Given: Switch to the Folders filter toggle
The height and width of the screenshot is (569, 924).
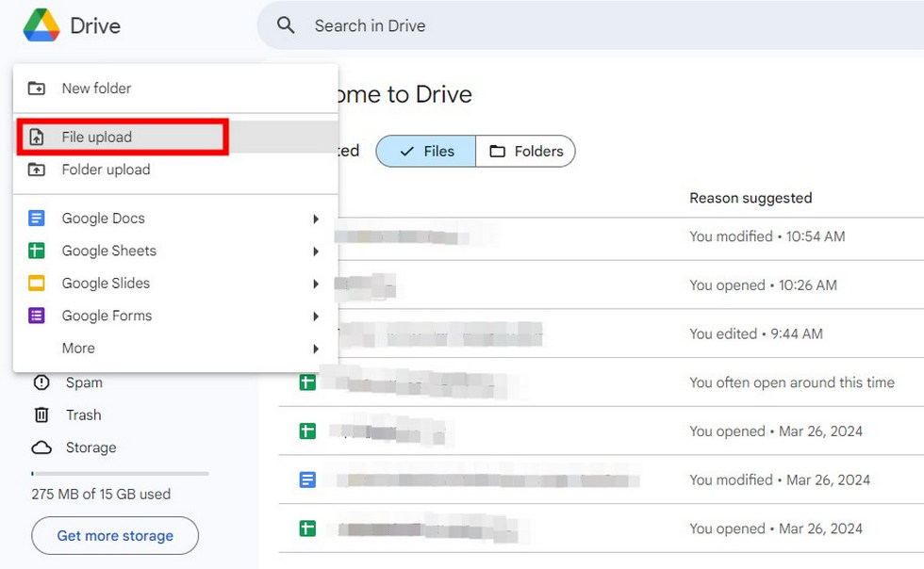Looking at the screenshot, I should [526, 152].
